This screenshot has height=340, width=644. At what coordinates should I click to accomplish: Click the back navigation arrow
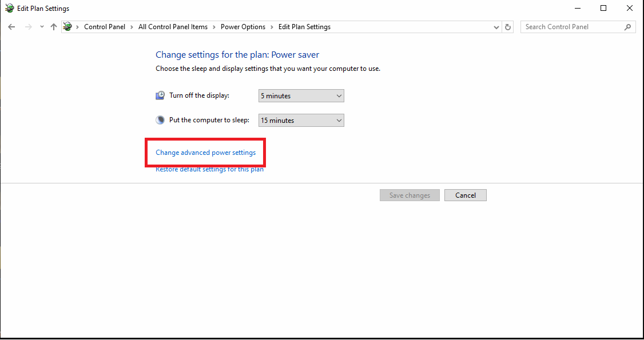(x=11, y=26)
